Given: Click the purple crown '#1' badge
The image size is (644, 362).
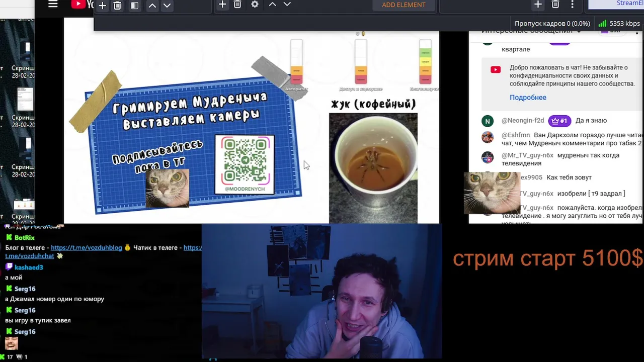Looking at the screenshot, I should (559, 121).
